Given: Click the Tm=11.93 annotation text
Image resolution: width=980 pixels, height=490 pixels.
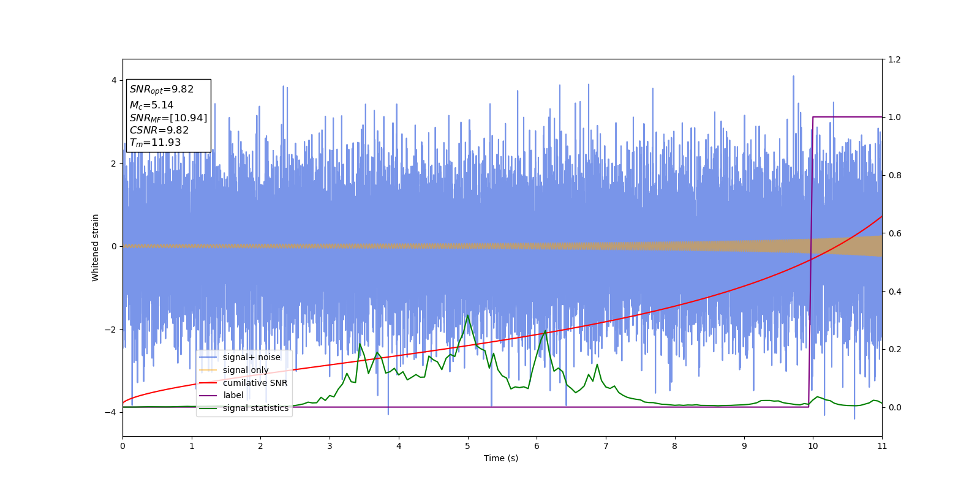Looking at the screenshot, I should [x=155, y=142].
